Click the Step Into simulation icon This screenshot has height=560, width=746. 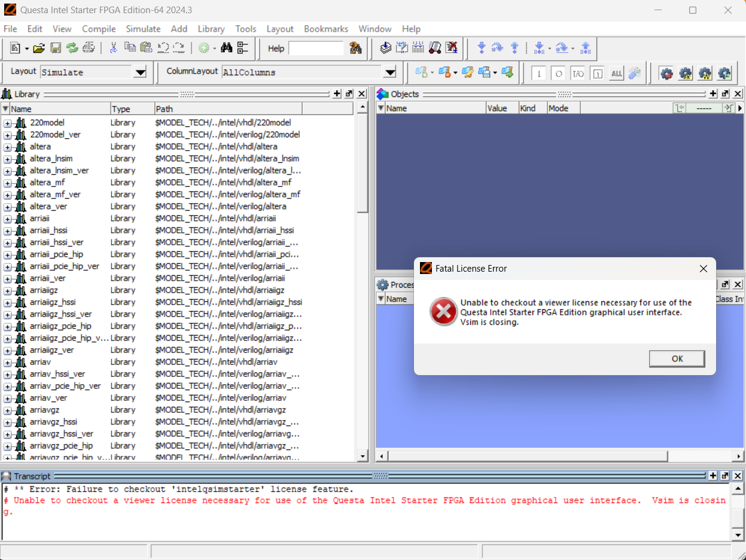click(482, 48)
